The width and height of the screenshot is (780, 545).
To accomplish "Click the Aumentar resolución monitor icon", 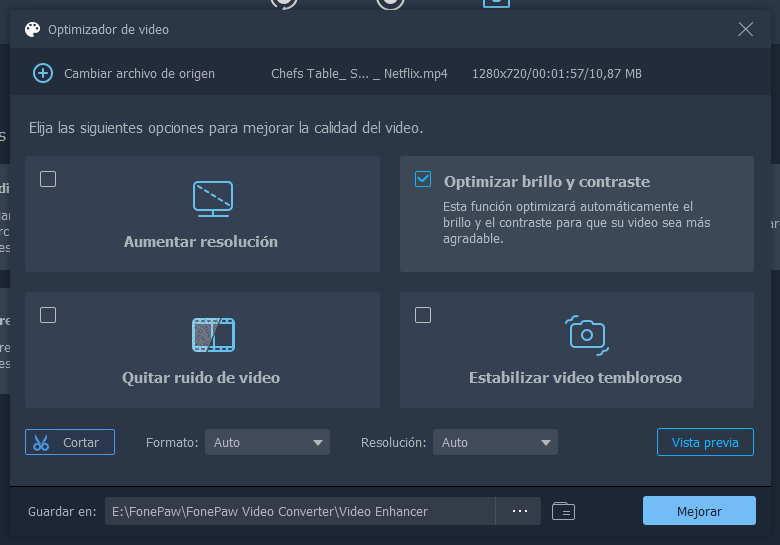I will (x=213, y=199).
